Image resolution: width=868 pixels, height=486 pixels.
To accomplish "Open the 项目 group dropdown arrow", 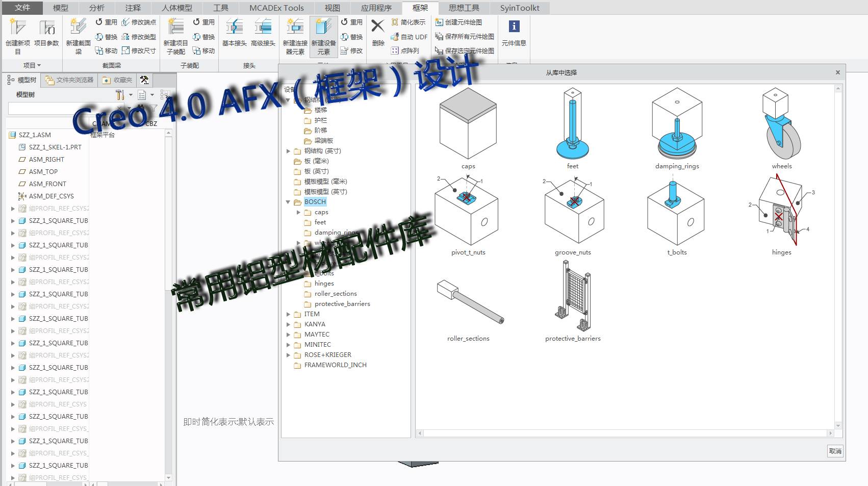I will click(x=39, y=66).
